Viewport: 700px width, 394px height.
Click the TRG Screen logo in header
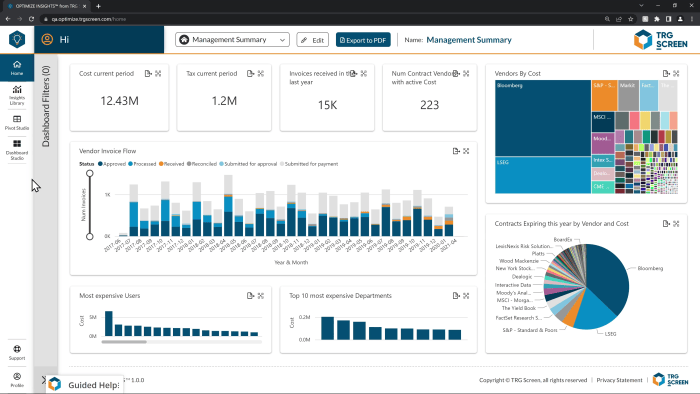click(661, 40)
